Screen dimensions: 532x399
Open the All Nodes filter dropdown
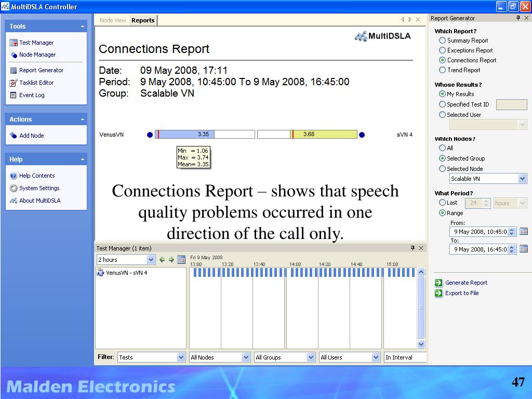click(246, 357)
